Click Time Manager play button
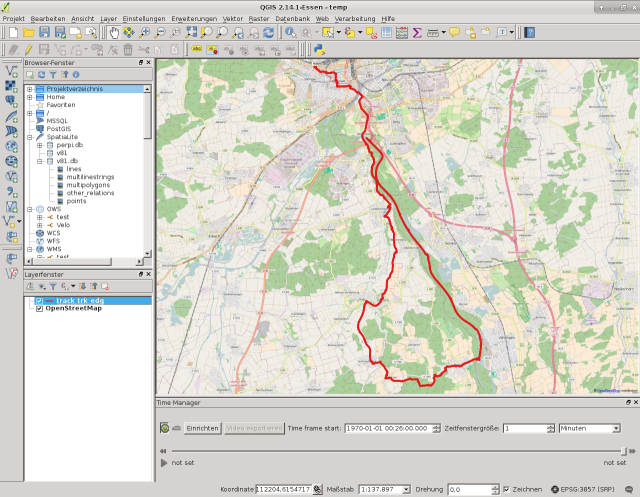This screenshot has width=640, height=497. coord(164,463)
